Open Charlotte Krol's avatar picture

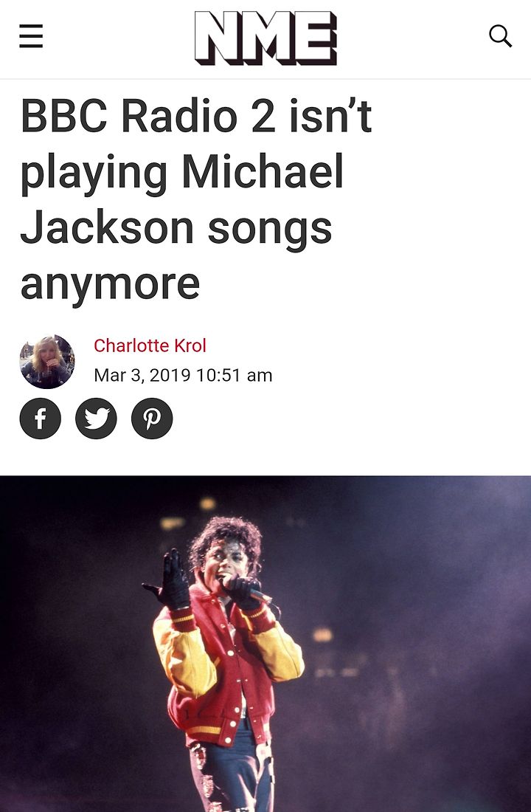tap(47, 362)
